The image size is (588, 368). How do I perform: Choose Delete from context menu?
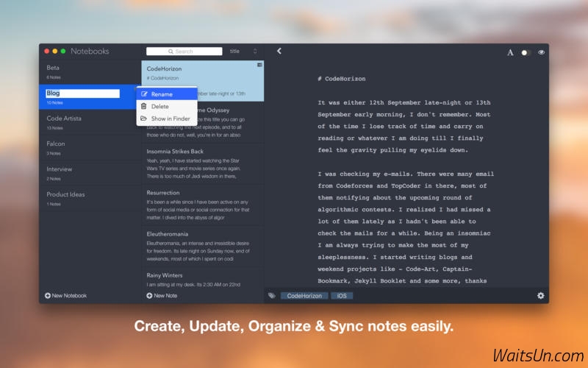coord(167,106)
